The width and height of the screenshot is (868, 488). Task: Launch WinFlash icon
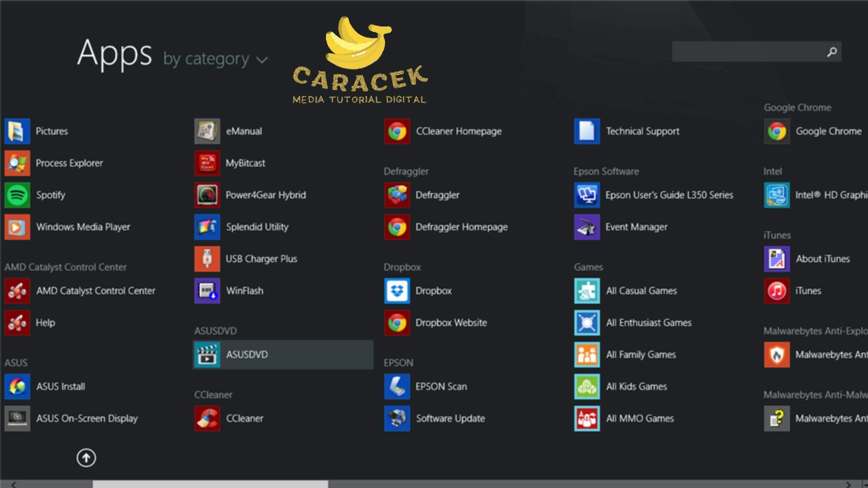click(x=207, y=291)
